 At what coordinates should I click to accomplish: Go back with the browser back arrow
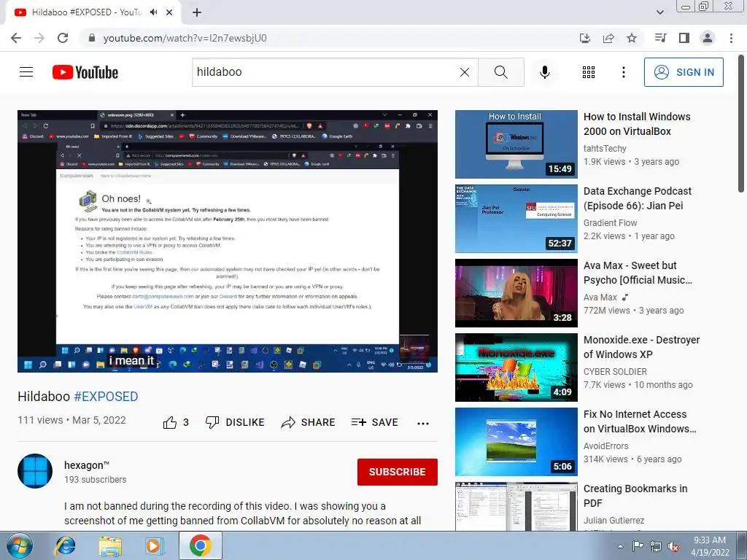tap(16, 38)
